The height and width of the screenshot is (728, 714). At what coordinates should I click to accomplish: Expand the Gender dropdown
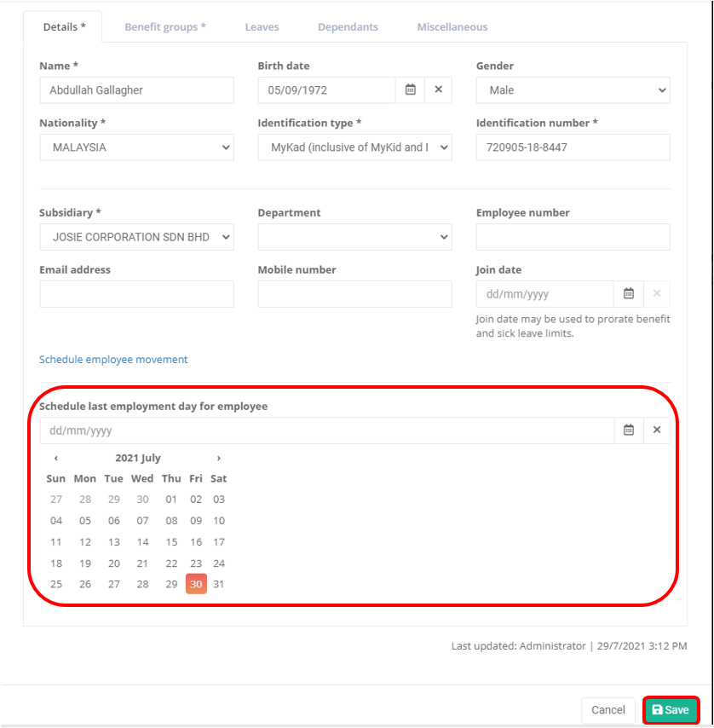(573, 90)
